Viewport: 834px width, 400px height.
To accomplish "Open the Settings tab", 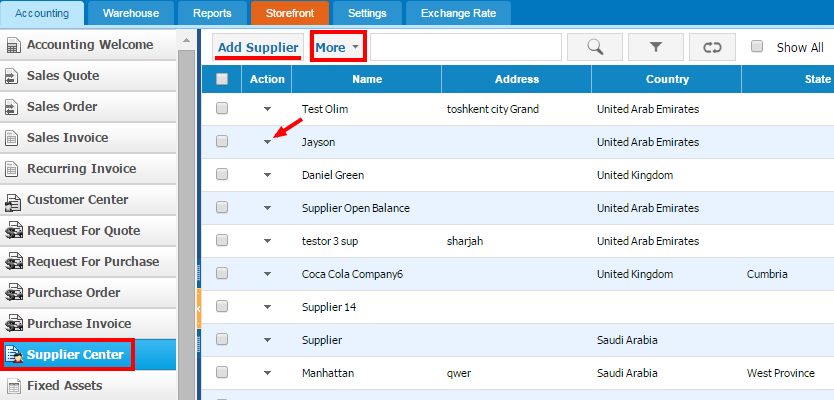I will click(x=367, y=13).
